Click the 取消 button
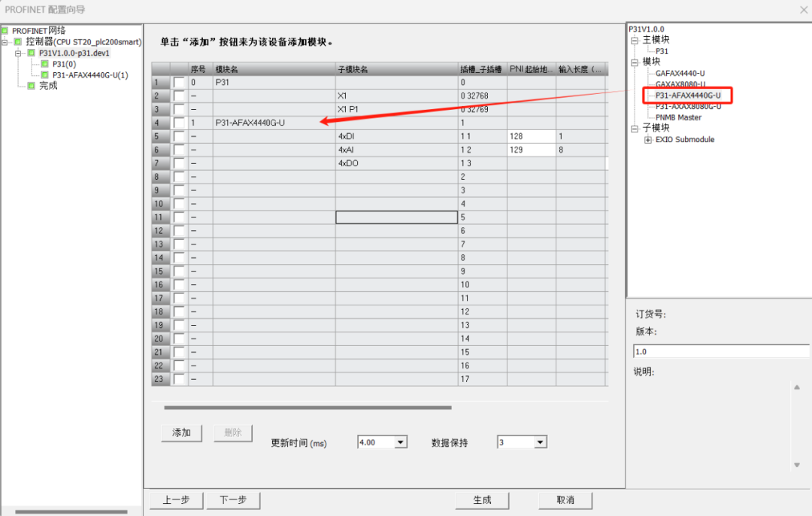 [x=565, y=500]
